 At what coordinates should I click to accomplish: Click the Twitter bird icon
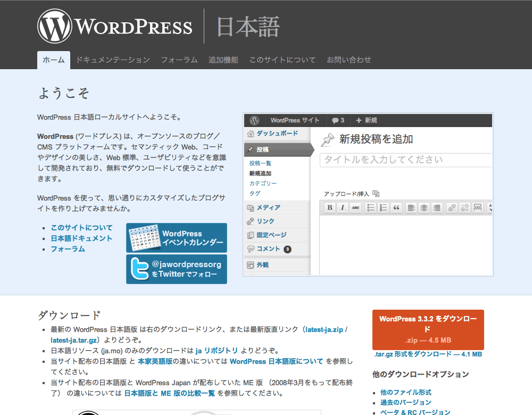140,269
